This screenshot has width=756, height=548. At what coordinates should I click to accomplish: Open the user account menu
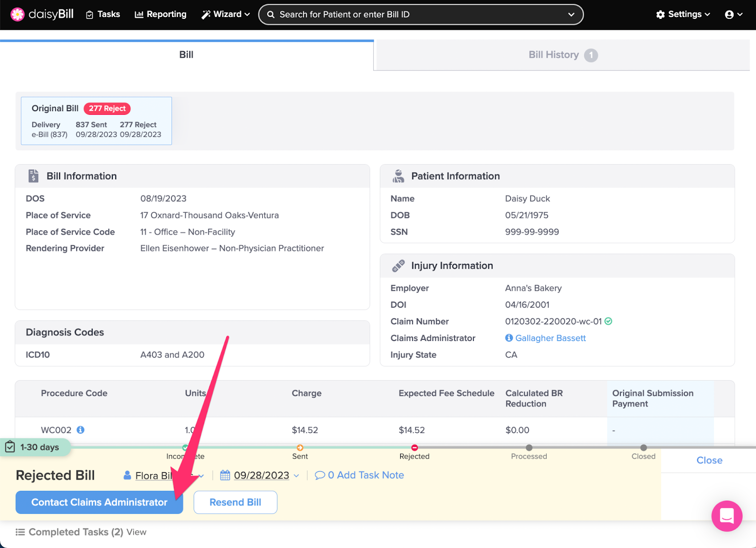point(733,15)
